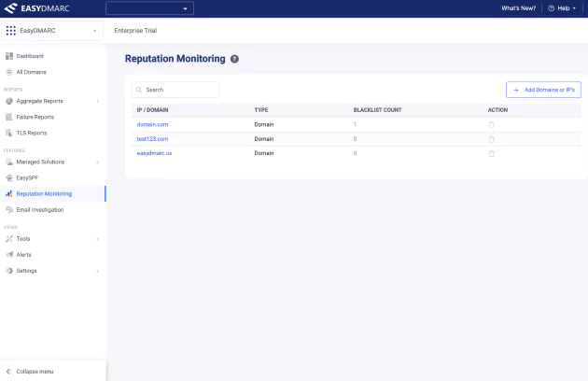Viewport: 588px width, 381px height.
Task: Click the search magnifier icon
Action: [x=139, y=90]
